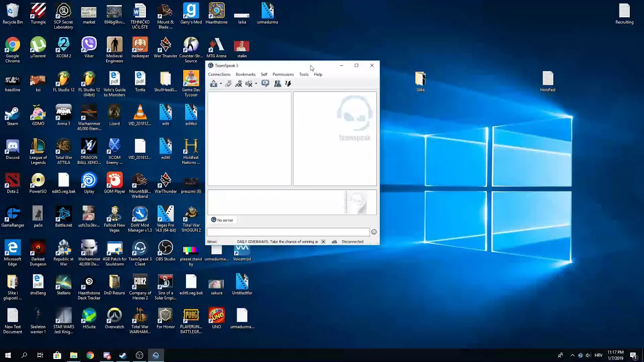Image resolution: width=644 pixels, height=362 pixels.
Task: Click the Disconnected status text
Action: tap(352, 242)
